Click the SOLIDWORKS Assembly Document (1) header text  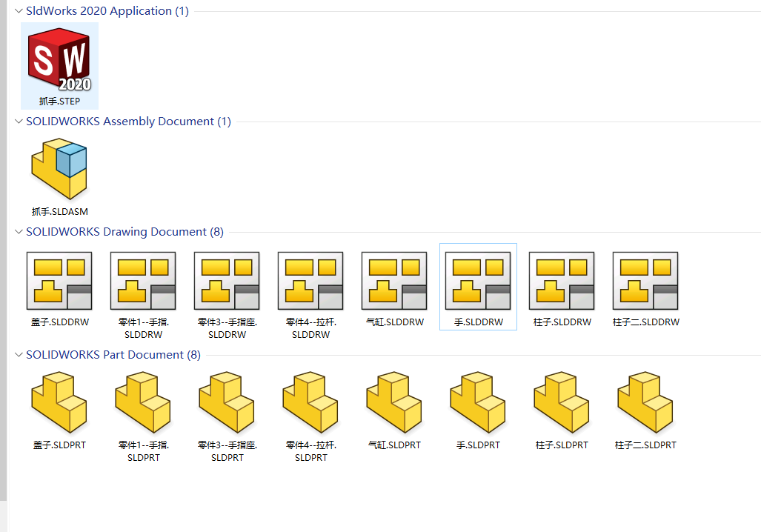tap(129, 122)
